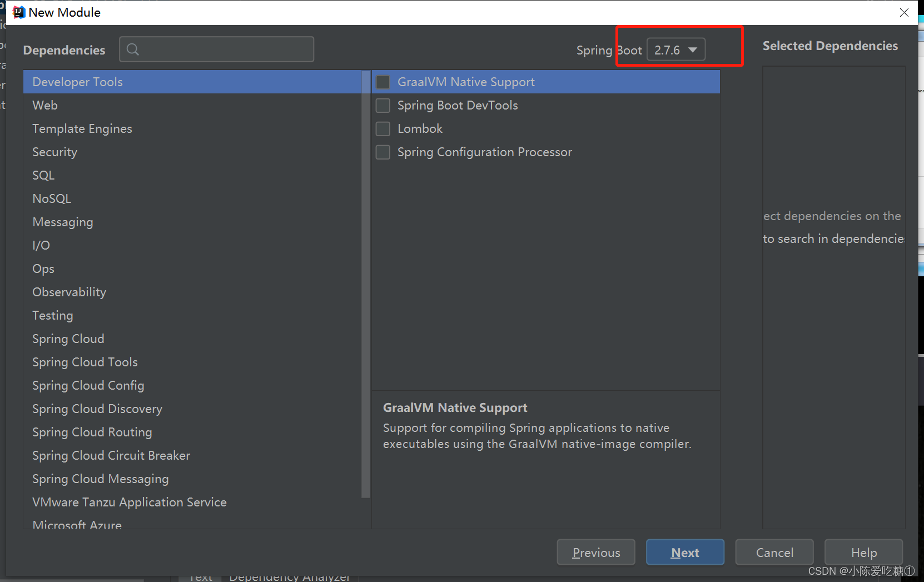Open Template Engines category

(192, 128)
